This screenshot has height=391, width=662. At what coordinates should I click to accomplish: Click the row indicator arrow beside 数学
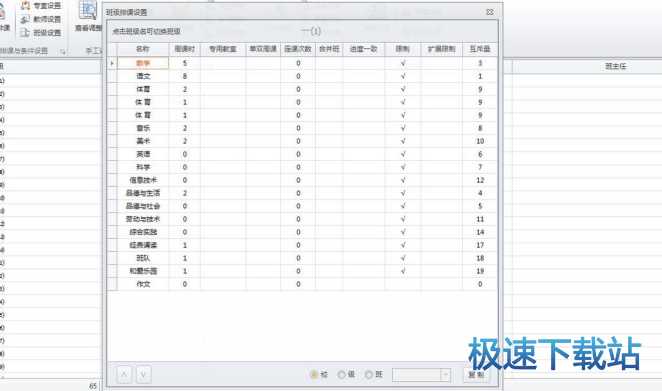[112, 63]
